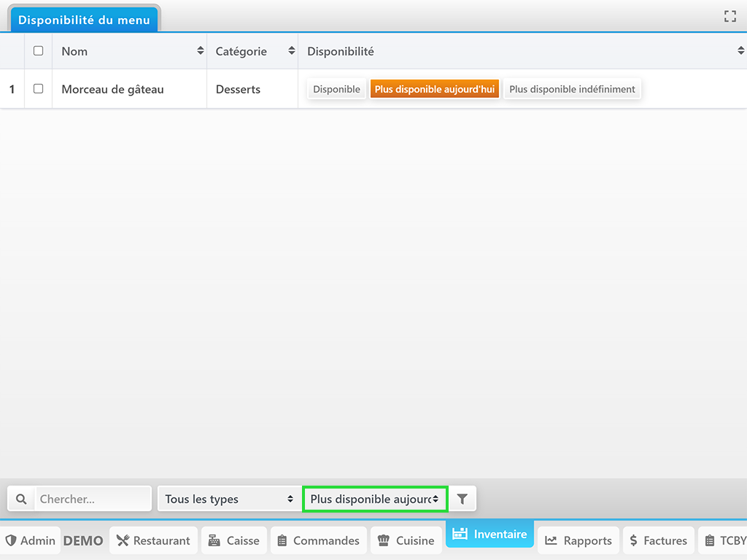Switch to the Commandes tab
The height and width of the screenshot is (560, 747).
coord(318,541)
